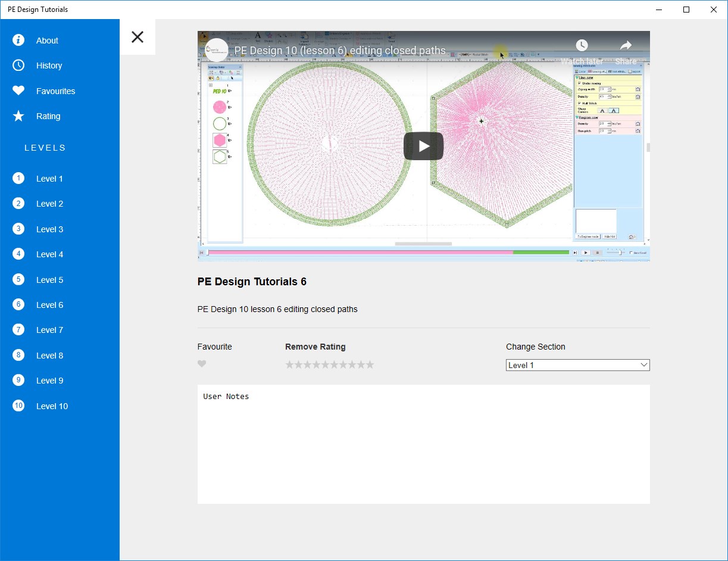Click the channel avatar on the video
Screen dimensions: 728x561
(217, 50)
